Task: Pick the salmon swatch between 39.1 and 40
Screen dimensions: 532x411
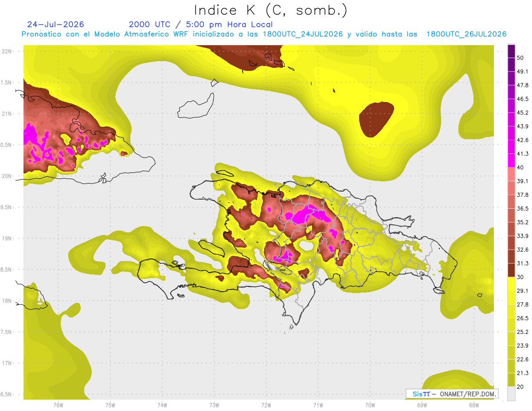Action: 511,174
